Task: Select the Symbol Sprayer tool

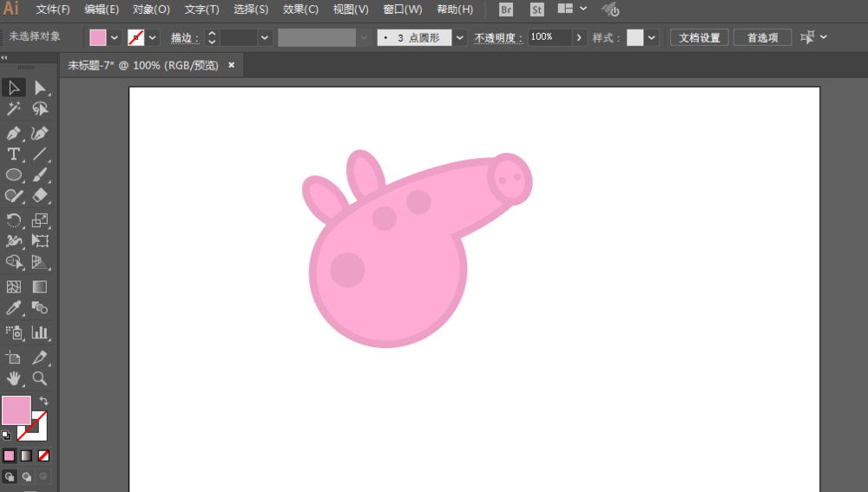Action: point(14,332)
